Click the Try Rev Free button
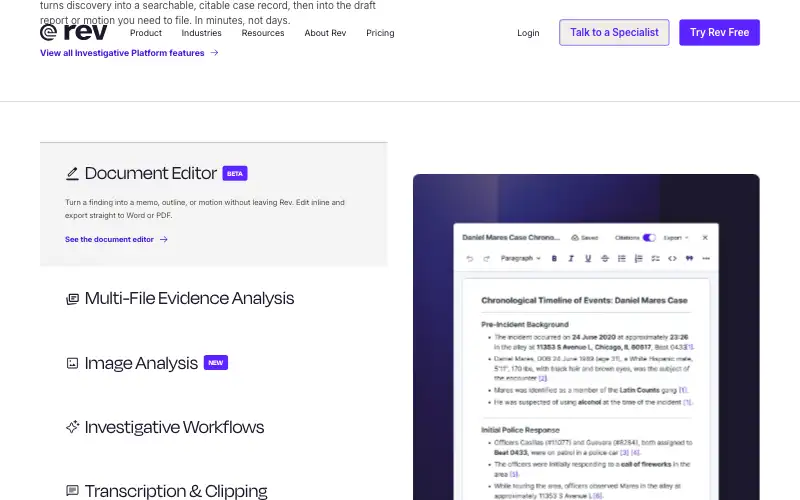 click(719, 32)
